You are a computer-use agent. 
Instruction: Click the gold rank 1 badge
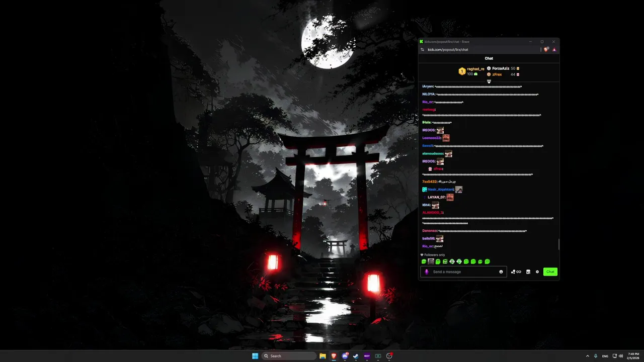(462, 71)
